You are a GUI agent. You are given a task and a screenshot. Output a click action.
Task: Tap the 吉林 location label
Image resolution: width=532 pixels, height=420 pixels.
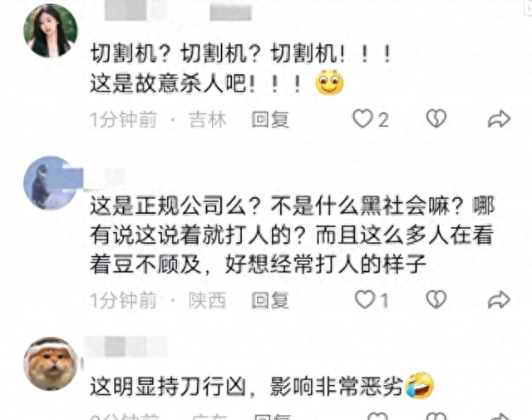[207, 120]
